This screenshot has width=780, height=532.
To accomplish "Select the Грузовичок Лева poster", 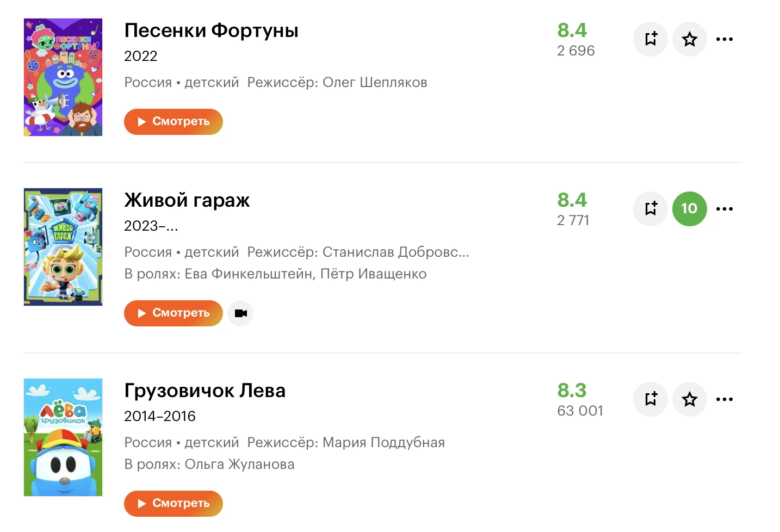I will pyautogui.click(x=63, y=437).
